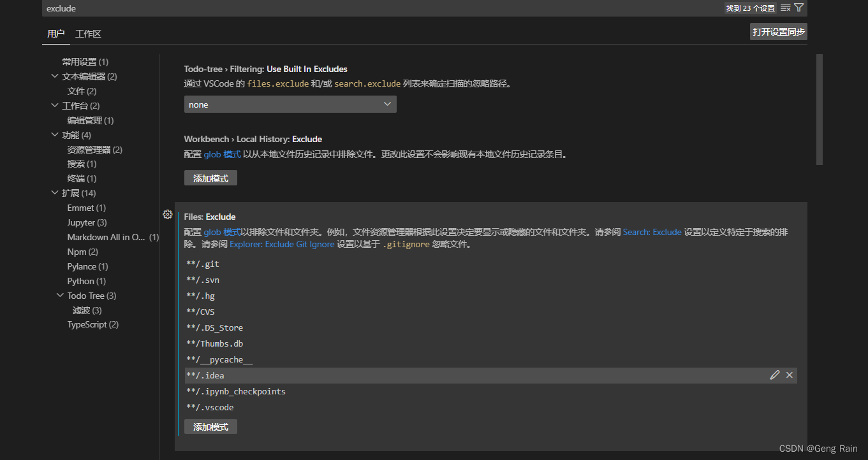
Task: Collapse the 功能 tree section
Action: point(54,135)
